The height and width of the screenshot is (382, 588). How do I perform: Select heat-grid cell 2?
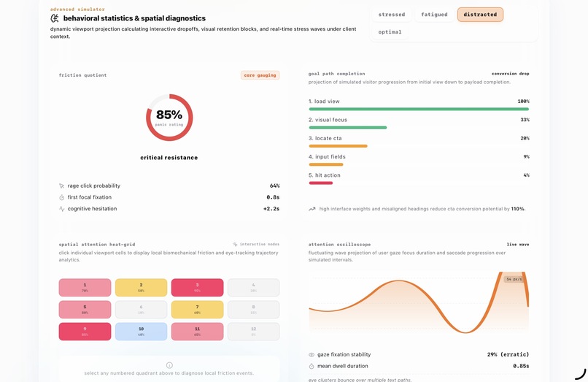[x=141, y=287]
